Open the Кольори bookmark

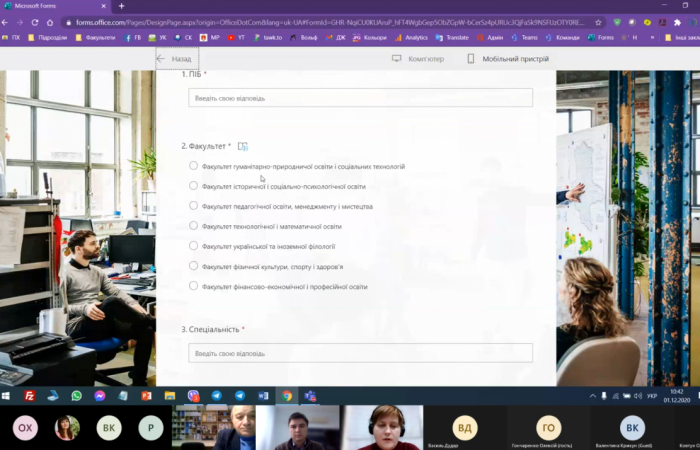[370, 38]
